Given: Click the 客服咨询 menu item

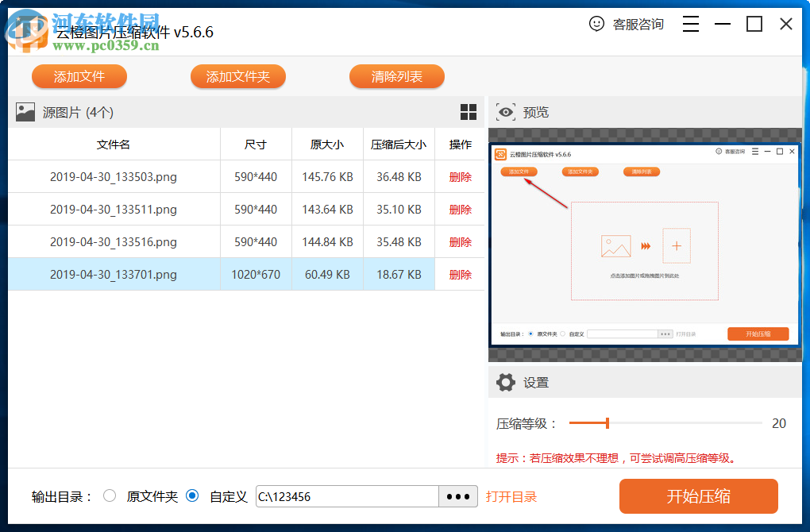Looking at the screenshot, I should point(637,24).
